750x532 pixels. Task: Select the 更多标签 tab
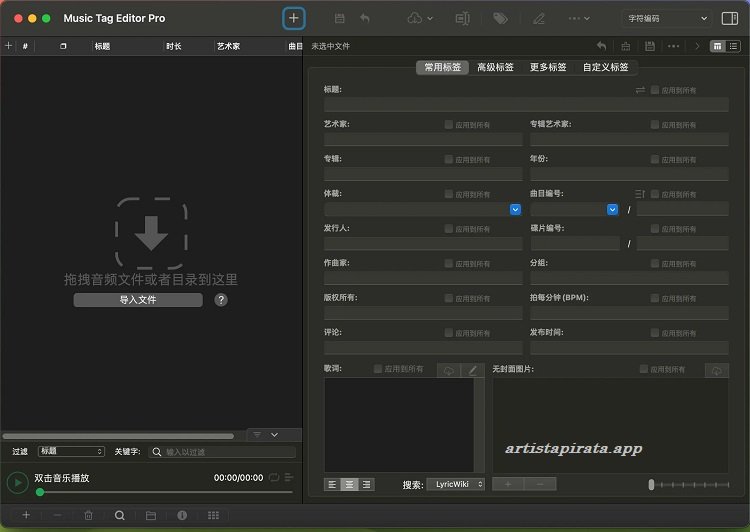[548, 67]
